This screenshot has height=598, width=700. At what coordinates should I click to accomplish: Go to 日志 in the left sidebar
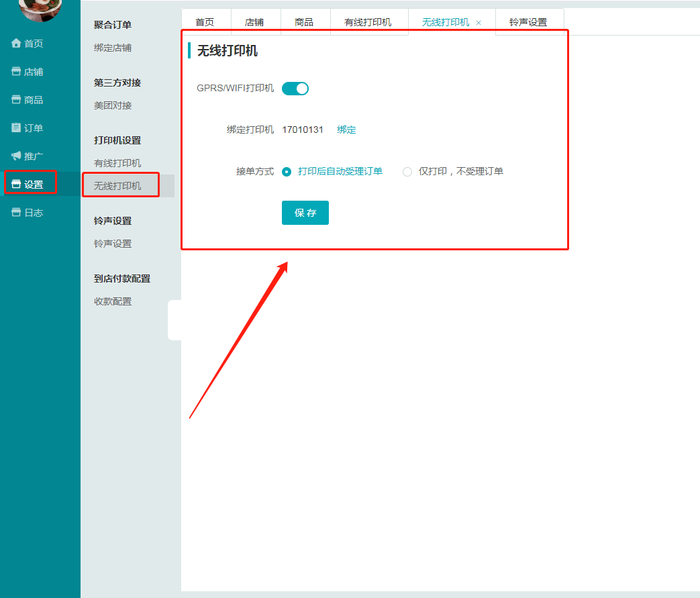coord(34,213)
